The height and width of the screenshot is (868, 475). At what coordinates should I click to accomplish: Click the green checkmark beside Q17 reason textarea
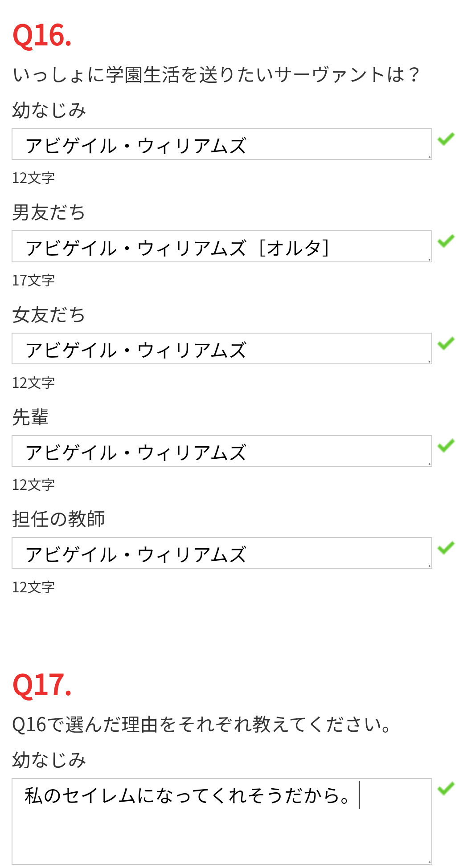446,788
